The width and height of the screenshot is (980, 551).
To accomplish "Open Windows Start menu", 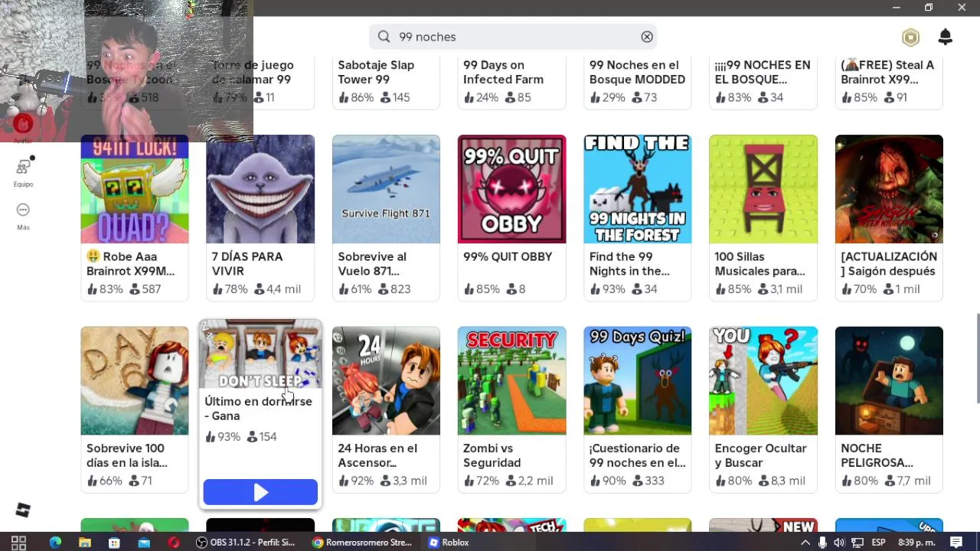I will 18,543.
